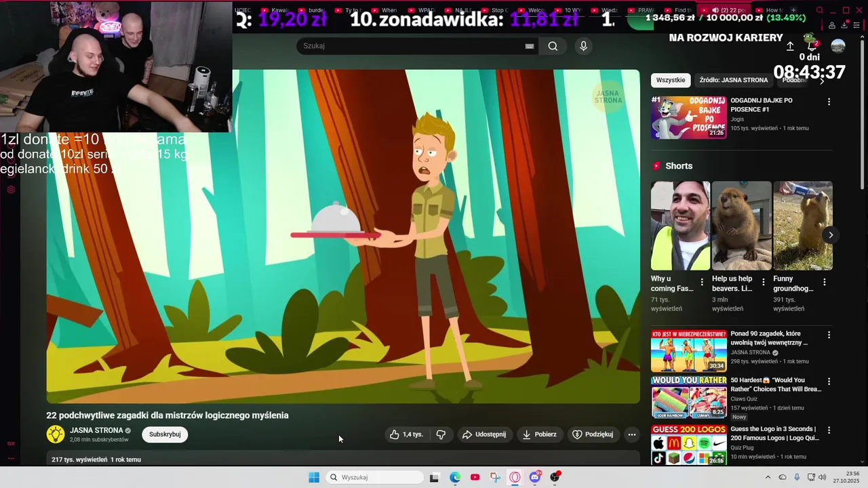Open options for Why u coming short
Screen dimensions: 868x488
click(x=702, y=282)
